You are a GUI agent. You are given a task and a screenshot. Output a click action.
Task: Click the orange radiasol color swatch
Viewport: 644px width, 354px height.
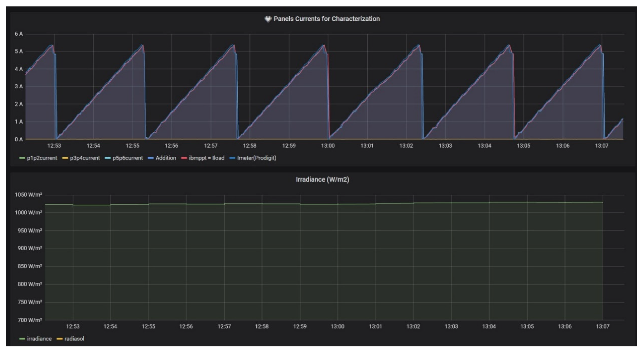(x=60, y=339)
